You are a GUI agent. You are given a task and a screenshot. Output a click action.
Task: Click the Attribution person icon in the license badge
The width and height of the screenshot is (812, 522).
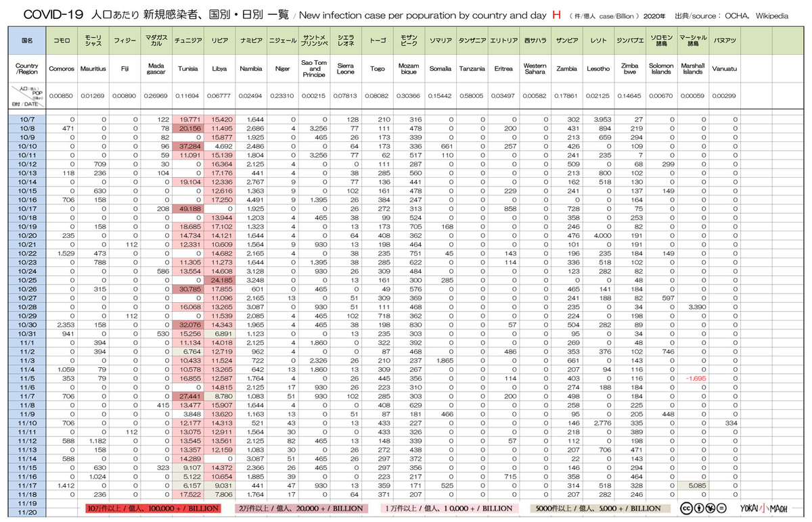tap(700, 508)
